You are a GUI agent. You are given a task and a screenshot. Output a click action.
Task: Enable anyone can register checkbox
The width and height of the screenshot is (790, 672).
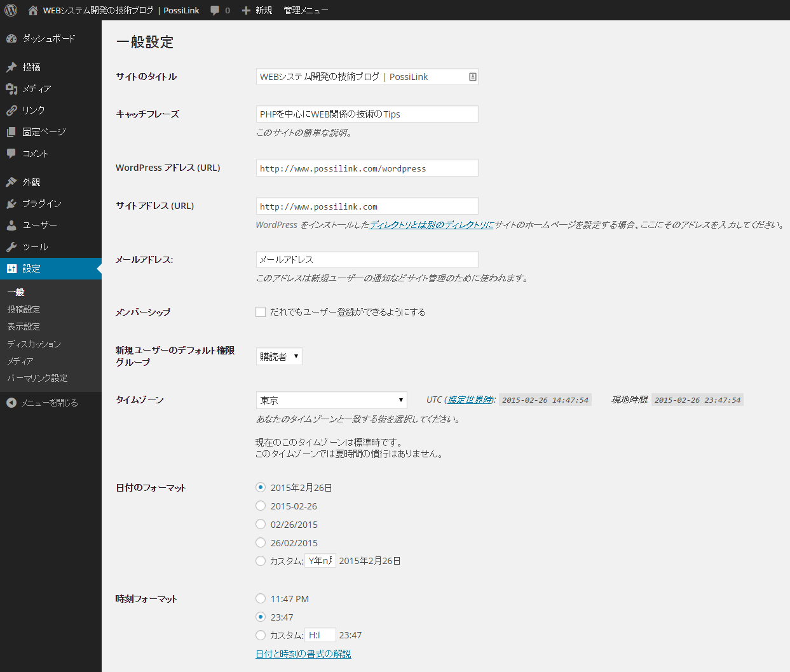[x=261, y=312]
